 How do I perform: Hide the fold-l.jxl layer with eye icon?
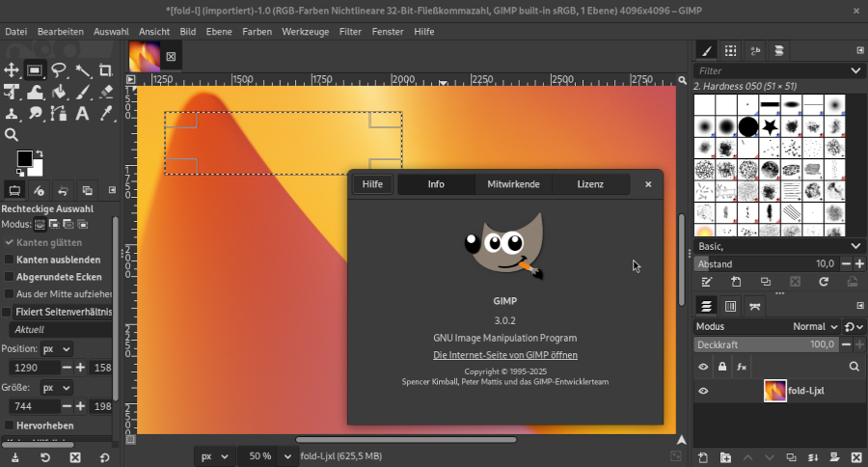(x=703, y=391)
